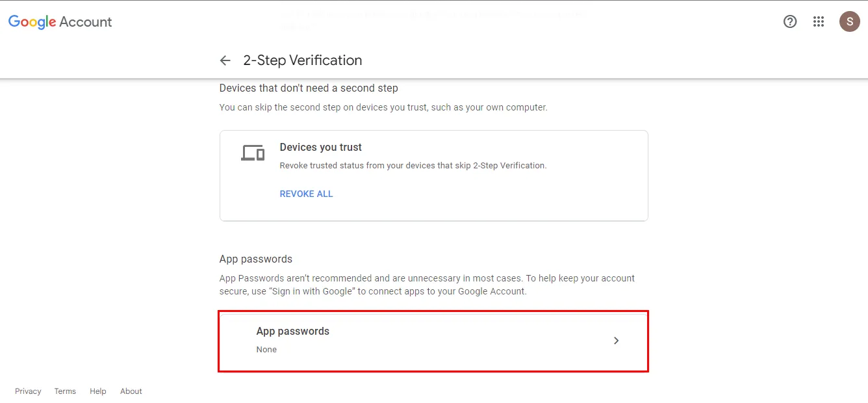868x403 pixels.
Task: Open the Privacy footer link
Action: tap(28, 391)
